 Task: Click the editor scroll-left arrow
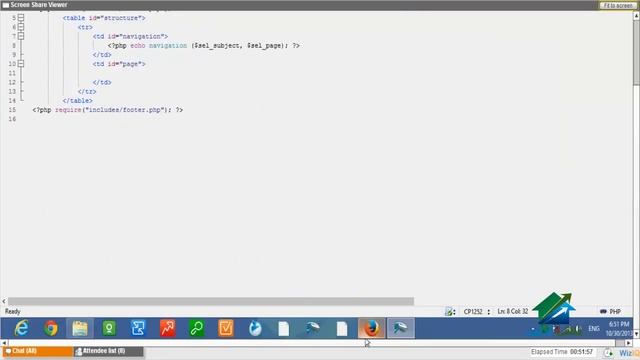point(4,301)
